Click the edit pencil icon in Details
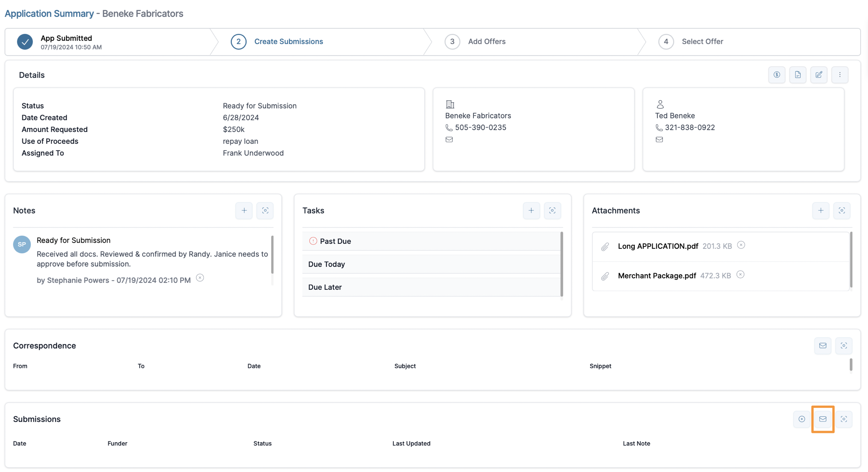 (x=819, y=75)
